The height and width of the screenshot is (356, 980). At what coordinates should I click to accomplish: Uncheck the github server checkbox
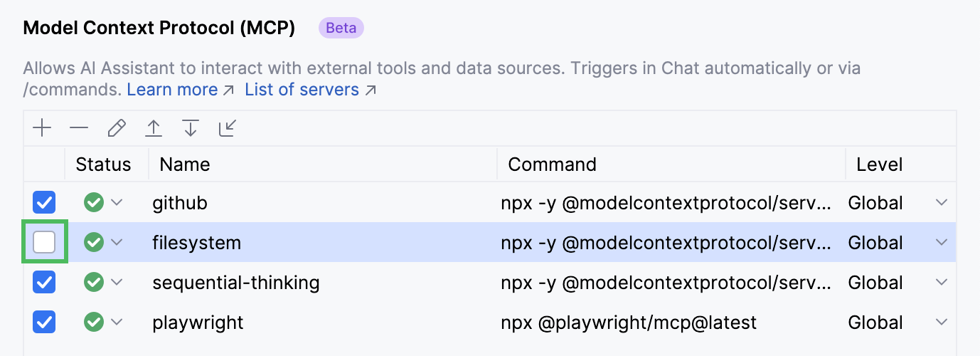click(x=45, y=203)
